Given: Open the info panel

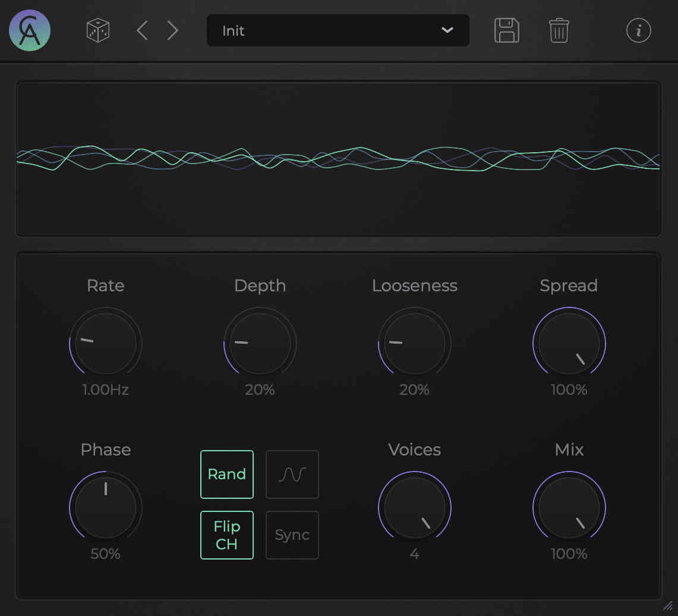Looking at the screenshot, I should tap(639, 30).
